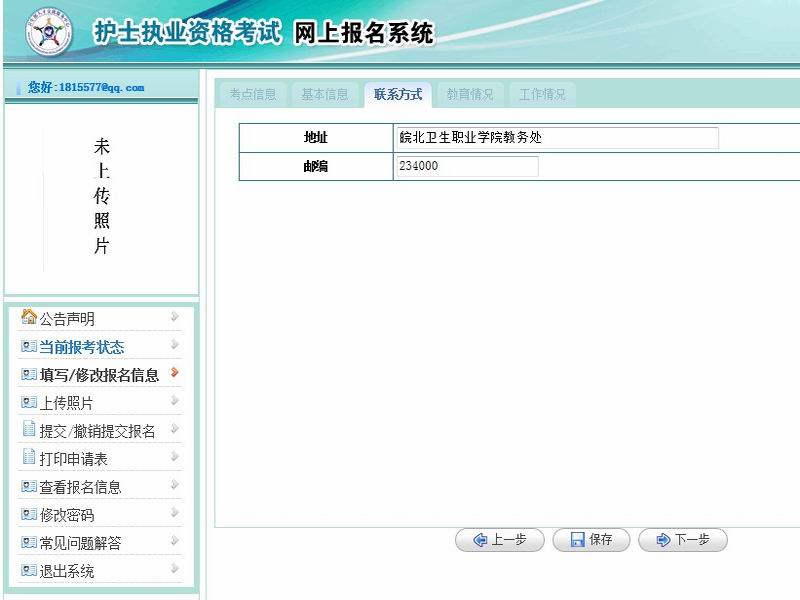Screen dimensions: 800x600
Task: Open the 基本信息 tab
Action: pyautogui.click(x=325, y=95)
